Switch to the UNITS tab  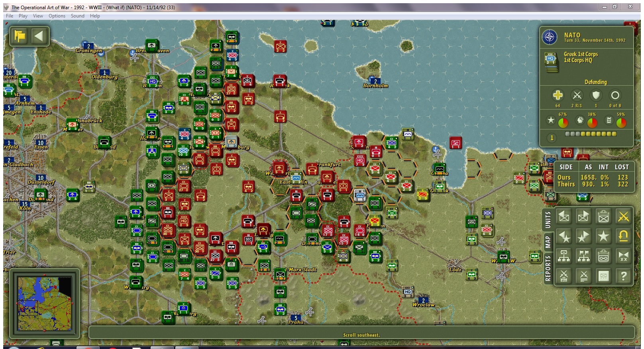548,219
